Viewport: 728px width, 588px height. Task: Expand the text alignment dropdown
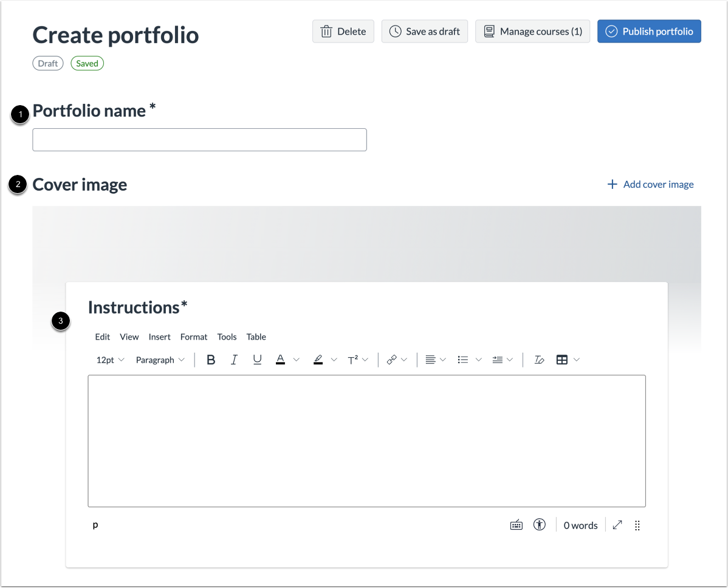(434, 360)
